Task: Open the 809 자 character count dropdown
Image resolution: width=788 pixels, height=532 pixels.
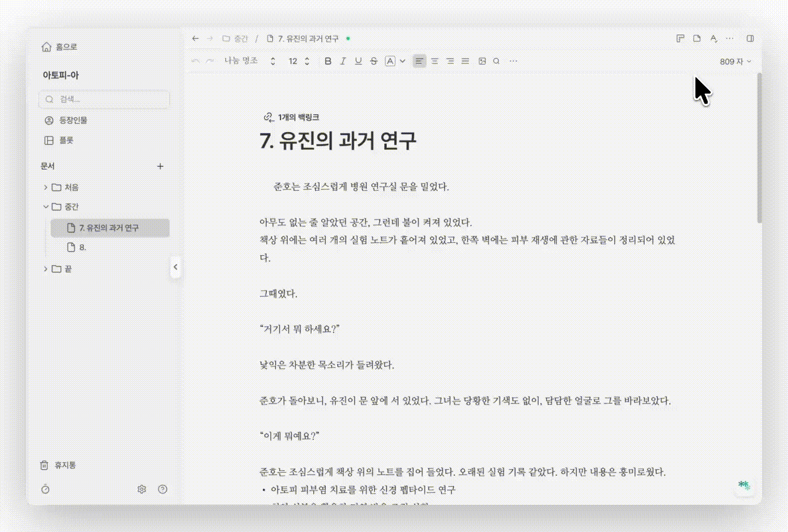Action: 736,62
